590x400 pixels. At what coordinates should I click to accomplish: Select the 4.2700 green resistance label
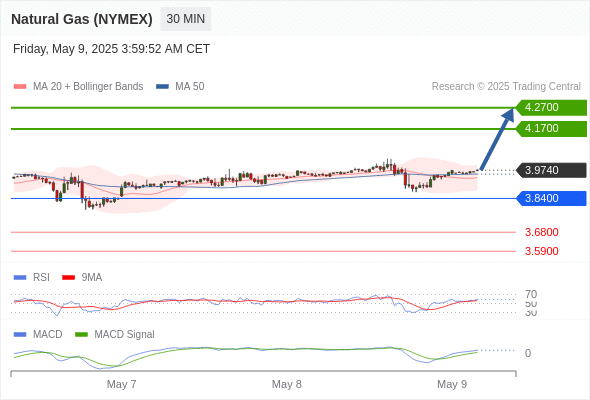tap(551, 108)
